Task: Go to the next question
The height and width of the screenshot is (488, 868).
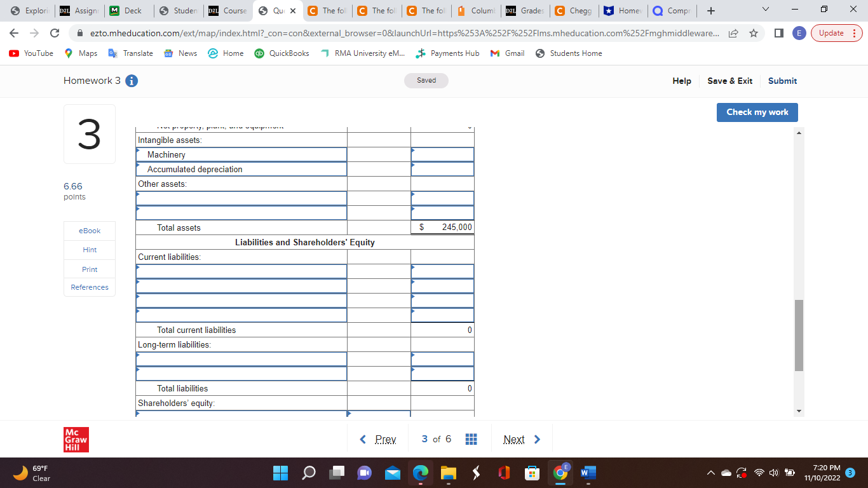Action: pyautogui.click(x=522, y=439)
